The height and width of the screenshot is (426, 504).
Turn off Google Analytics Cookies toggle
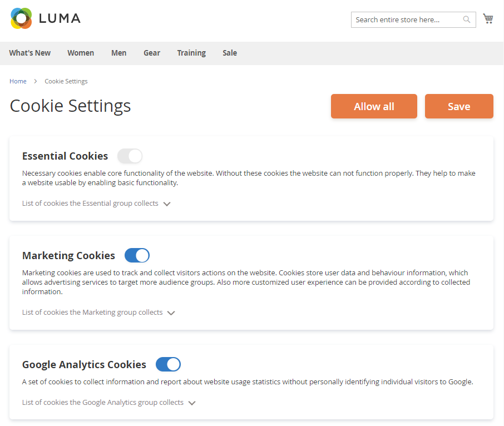pyautogui.click(x=168, y=364)
